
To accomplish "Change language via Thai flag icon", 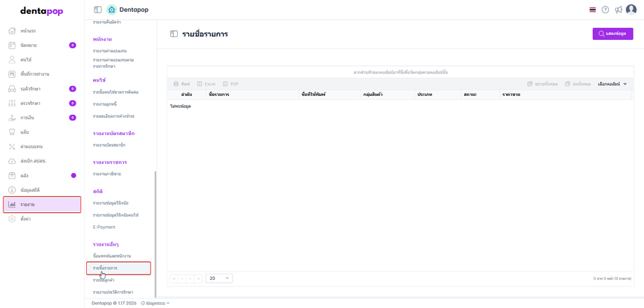I will [592, 10].
